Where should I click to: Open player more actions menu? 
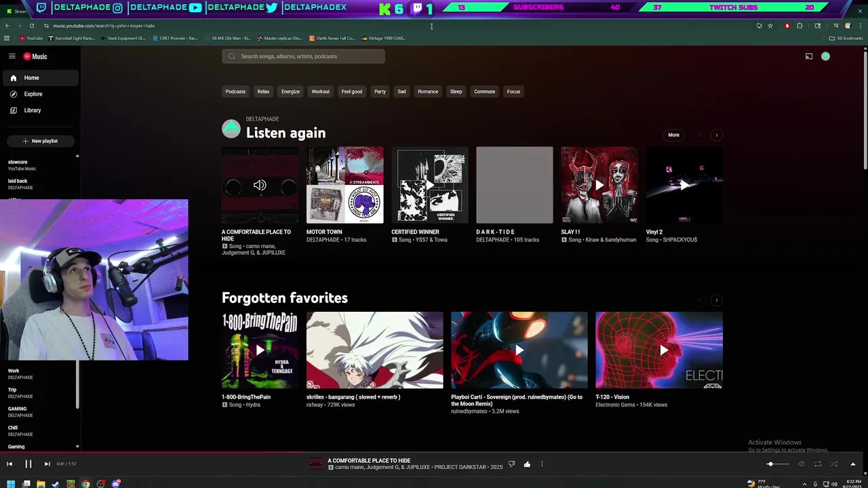click(542, 464)
